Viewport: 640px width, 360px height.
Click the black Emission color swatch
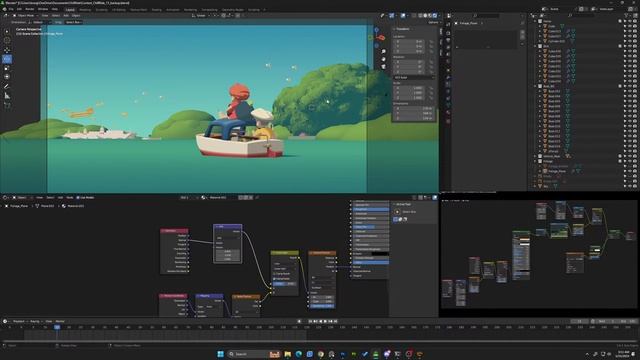click(x=380, y=253)
